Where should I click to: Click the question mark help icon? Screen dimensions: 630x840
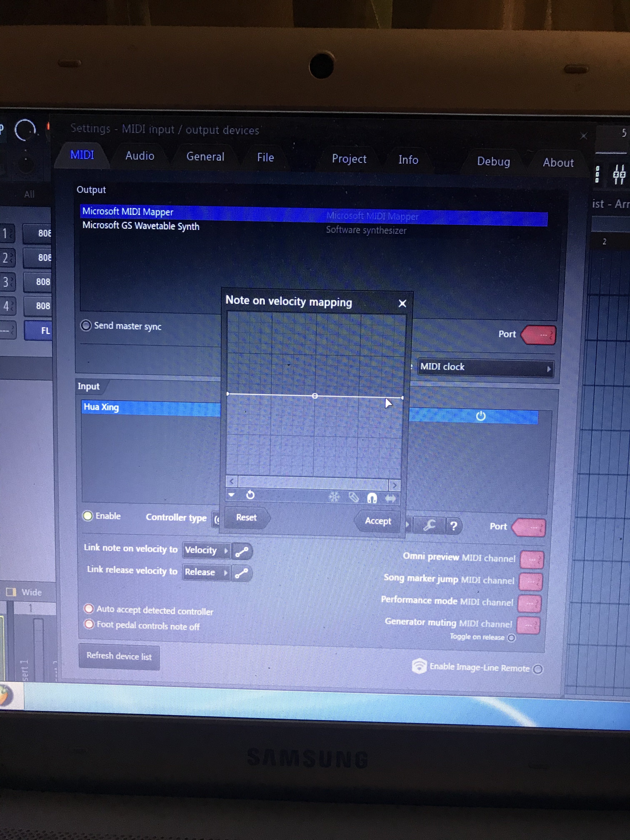[453, 526]
